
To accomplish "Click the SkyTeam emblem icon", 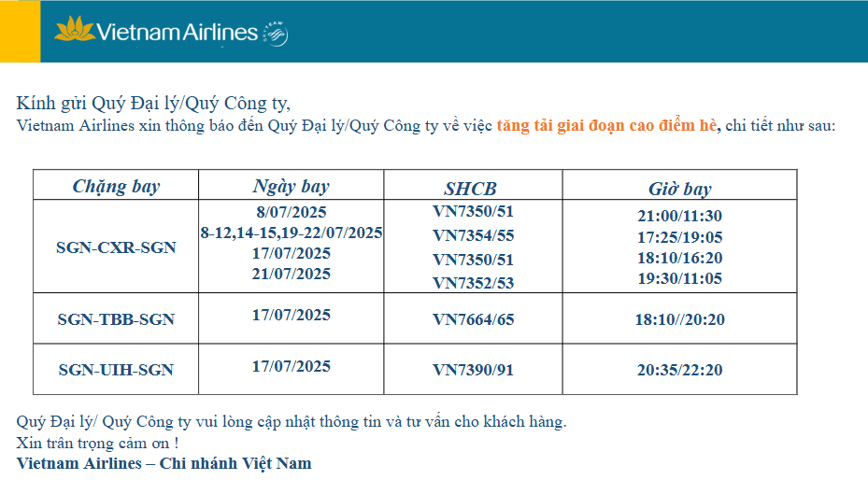I will coord(275,35).
